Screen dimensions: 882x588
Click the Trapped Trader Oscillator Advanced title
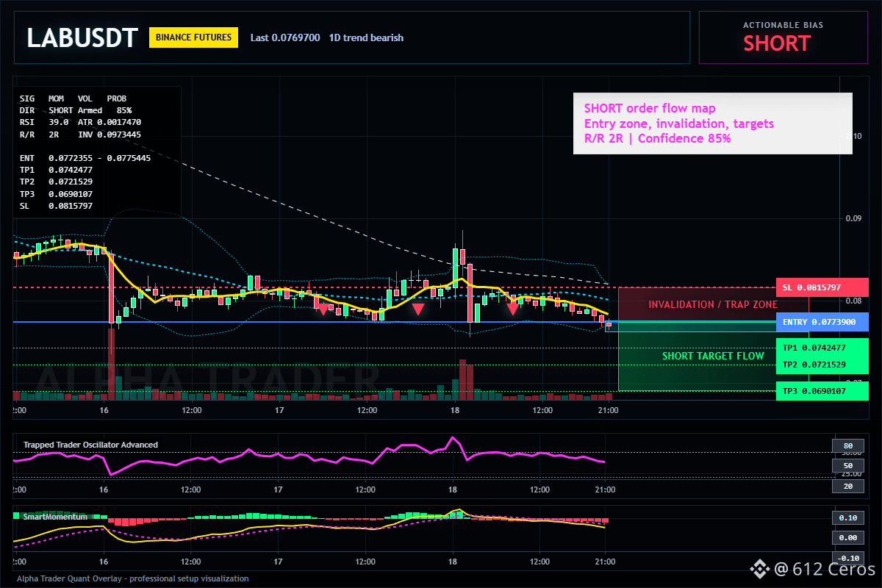[90, 445]
